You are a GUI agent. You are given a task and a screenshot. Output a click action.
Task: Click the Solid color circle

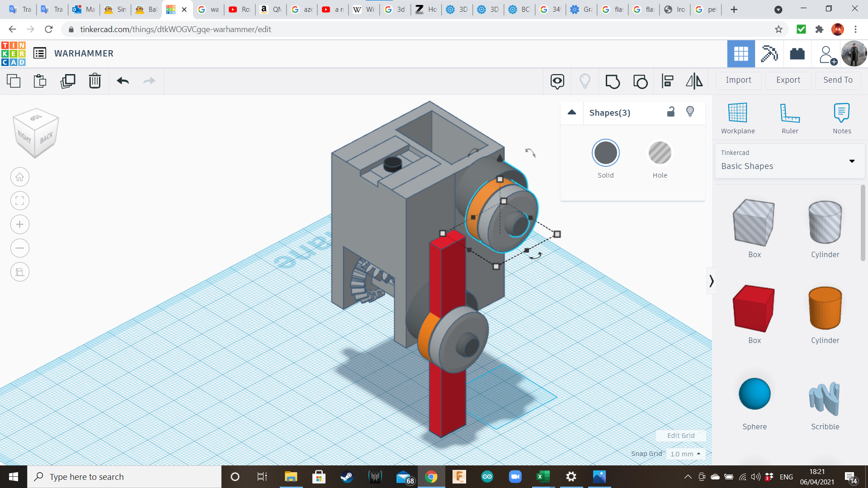click(605, 153)
